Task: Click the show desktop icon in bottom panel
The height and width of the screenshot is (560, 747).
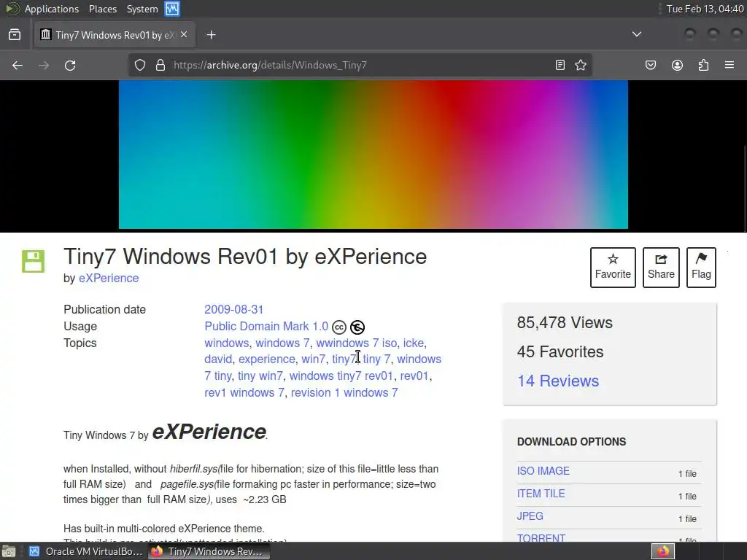Action: [x=9, y=551]
